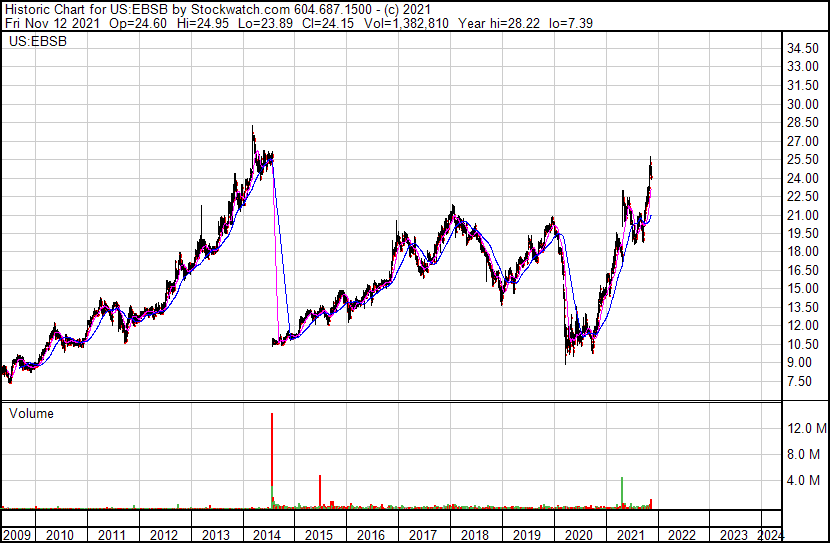Click the Stockwatch.com text in chart title
This screenshot has width=830, height=543.
(240, 10)
